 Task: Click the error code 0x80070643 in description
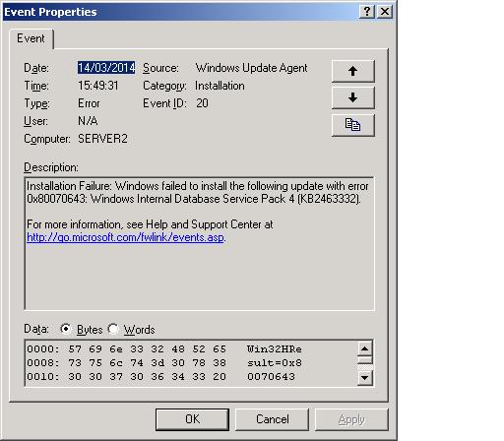coord(56,199)
